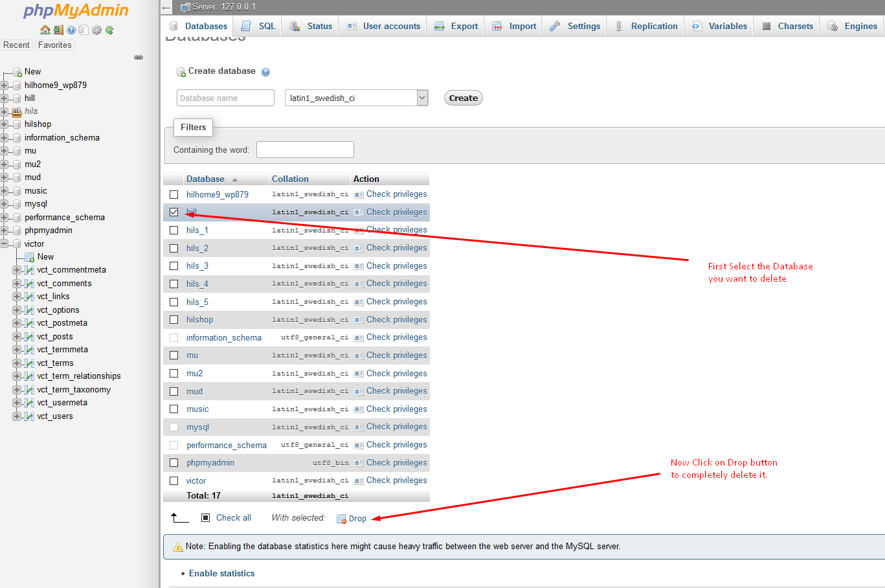This screenshot has height=588, width=885.
Task: Click the collapse arrow left of Server breadcrumb
Action: click(166, 7)
